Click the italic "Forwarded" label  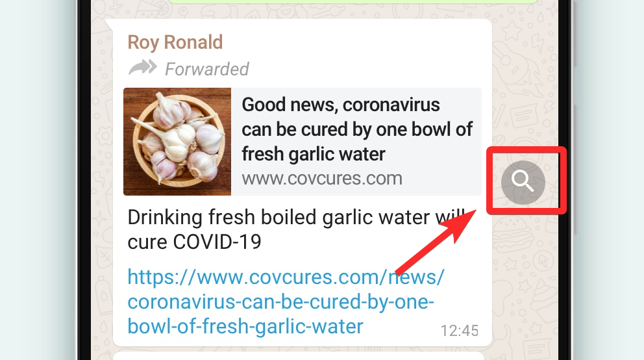(207, 69)
